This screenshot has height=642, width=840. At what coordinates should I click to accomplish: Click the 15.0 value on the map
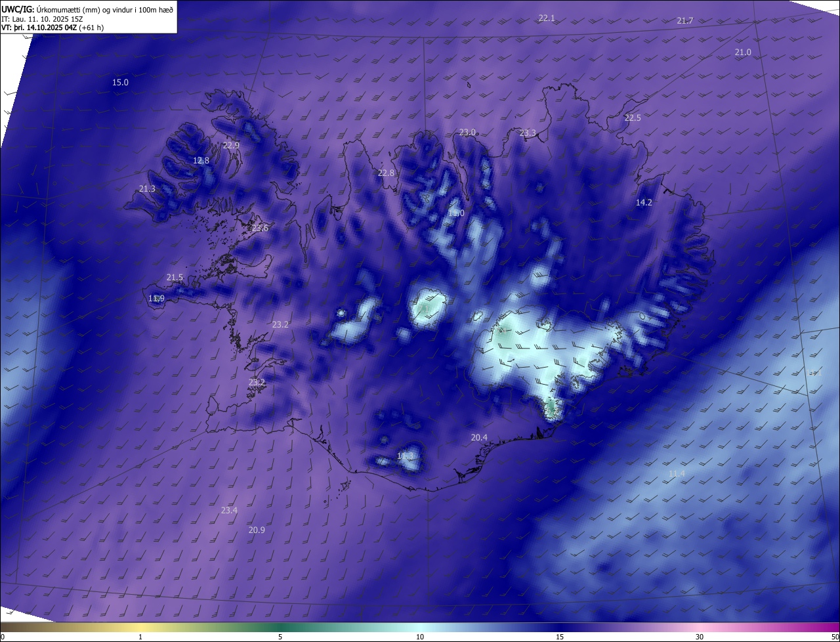120,83
